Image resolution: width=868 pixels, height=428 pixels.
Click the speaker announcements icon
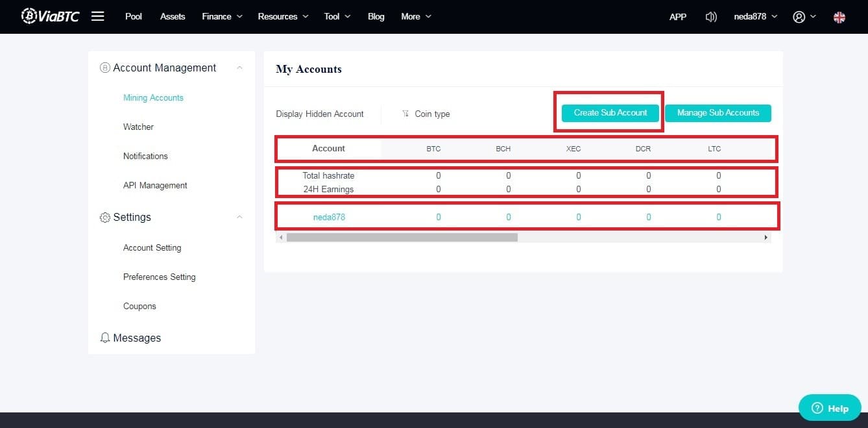pyautogui.click(x=711, y=17)
